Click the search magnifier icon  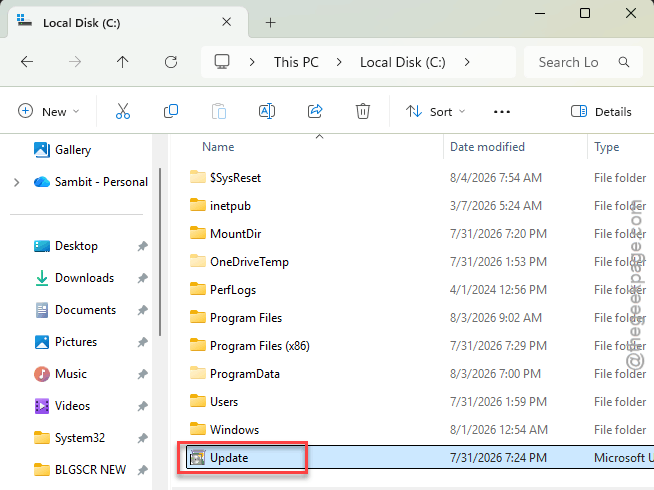624,62
